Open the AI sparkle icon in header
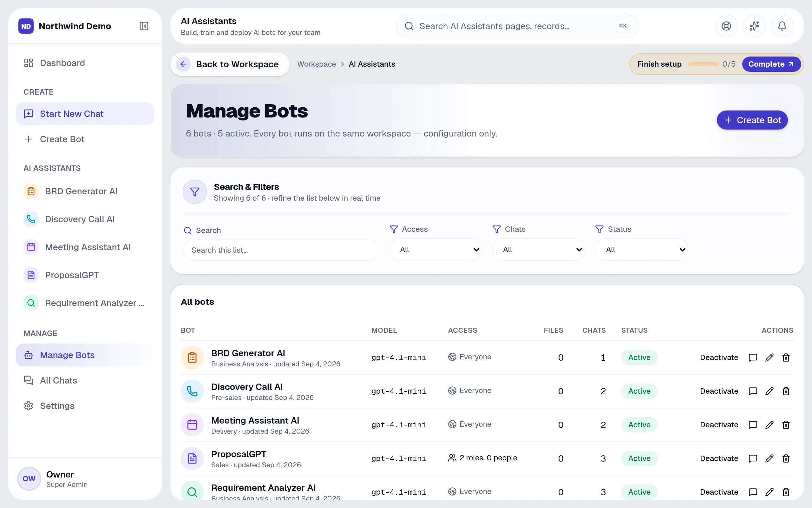 (x=754, y=26)
